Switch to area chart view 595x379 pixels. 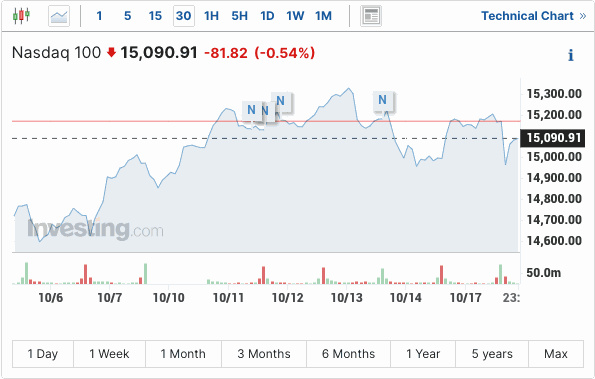click(59, 16)
